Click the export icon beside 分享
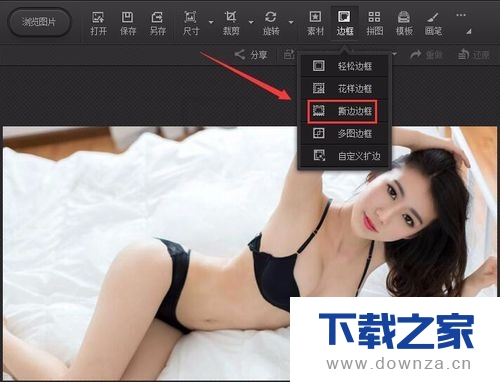Screen dimensions: 500x382 289,54
